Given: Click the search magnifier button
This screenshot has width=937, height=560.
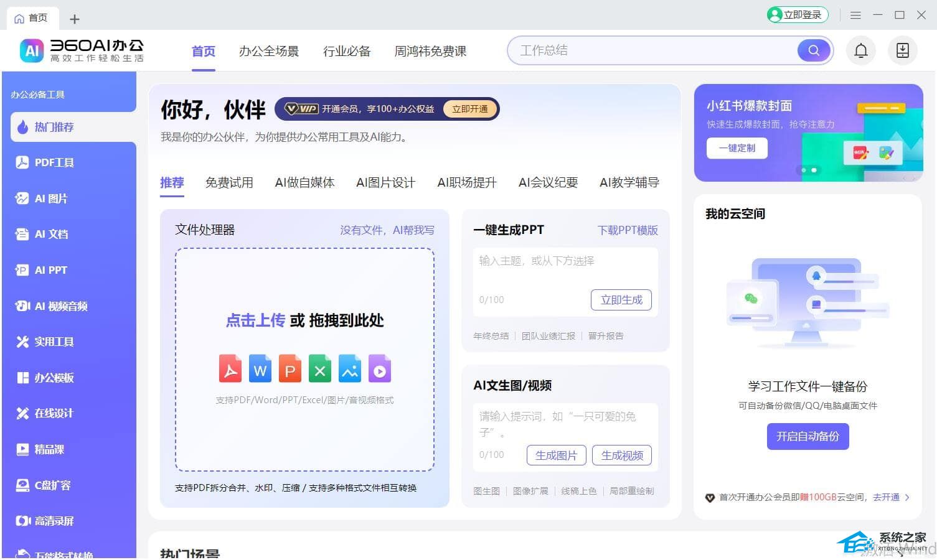Looking at the screenshot, I should [x=813, y=50].
